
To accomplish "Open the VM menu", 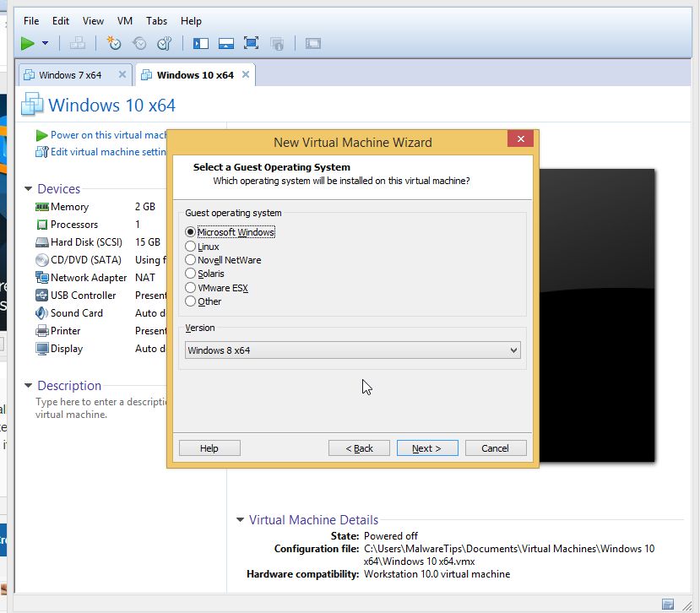I will pyautogui.click(x=125, y=21).
